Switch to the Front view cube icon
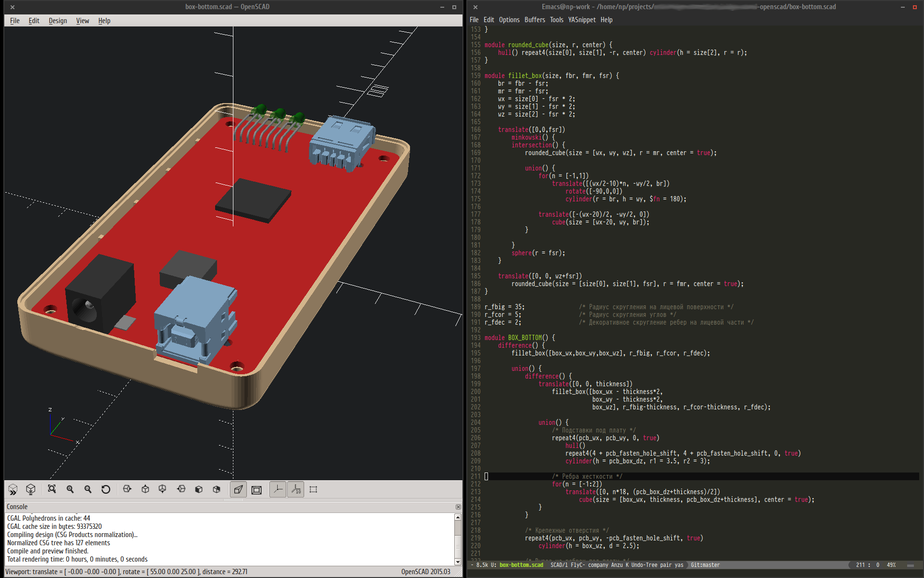This screenshot has height=578, width=924. (x=199, y=489)
